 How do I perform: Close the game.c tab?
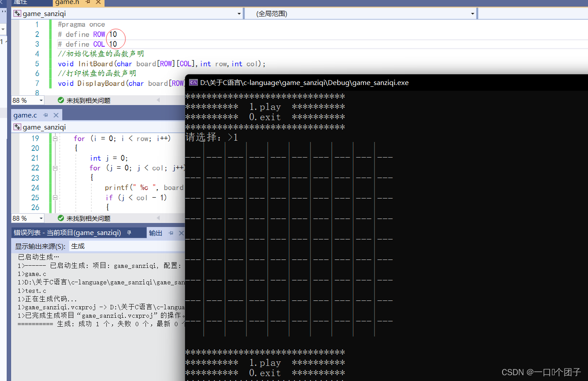pyautogui.click(x=56, y=115)
